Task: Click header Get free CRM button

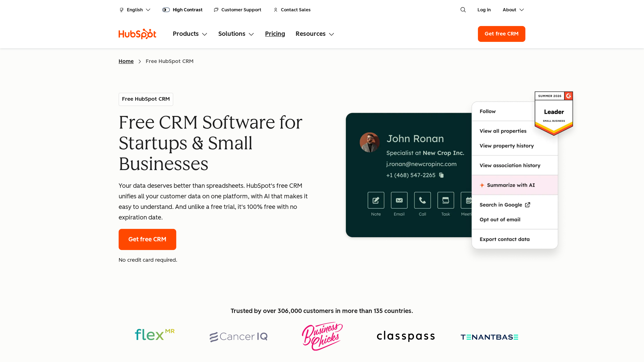Action: [x=501, y=34]
